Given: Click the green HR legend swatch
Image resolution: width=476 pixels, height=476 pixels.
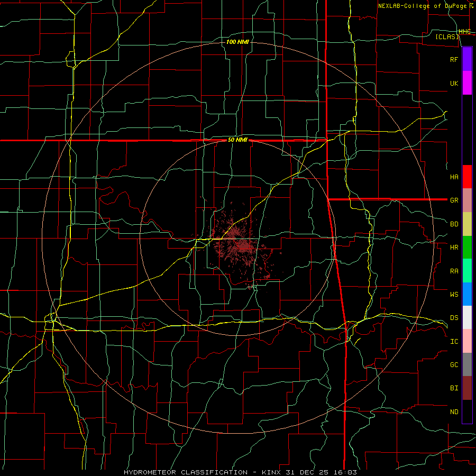Looking at the screenshot, I should [467, 248].
